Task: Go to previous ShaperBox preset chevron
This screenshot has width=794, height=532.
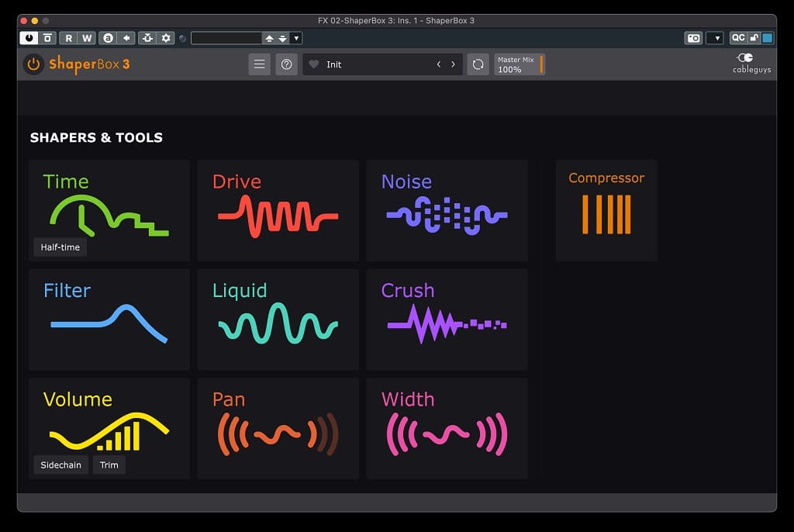Action: (x=439, y=64)
